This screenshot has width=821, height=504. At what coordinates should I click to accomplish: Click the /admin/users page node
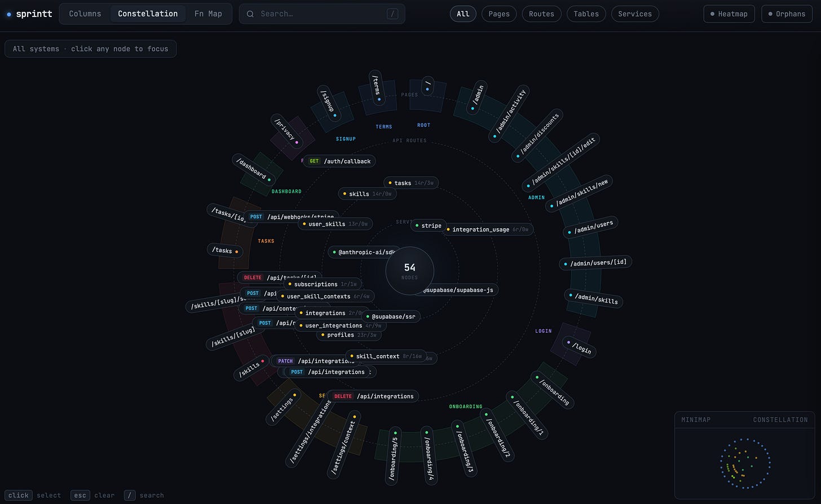[590, 227]
